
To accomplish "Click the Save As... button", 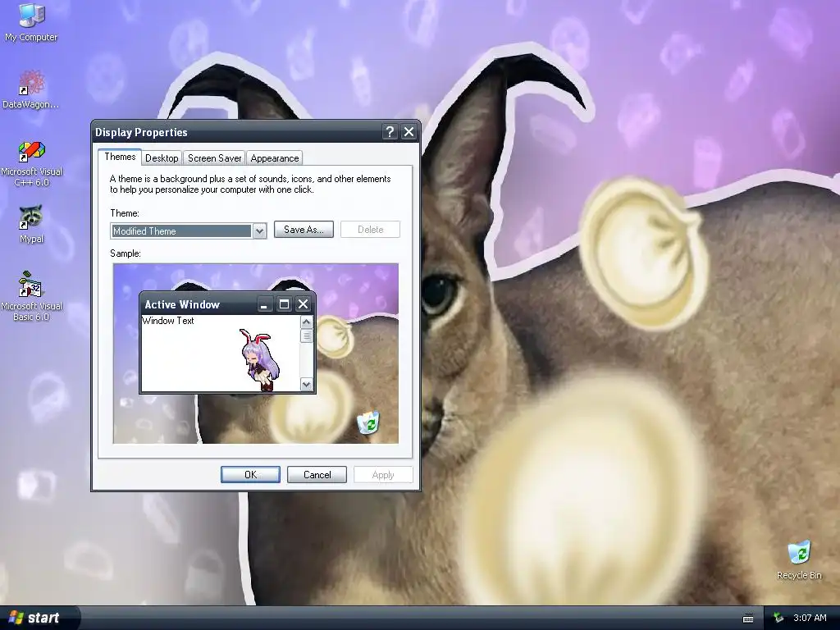I will pos(304,230).
